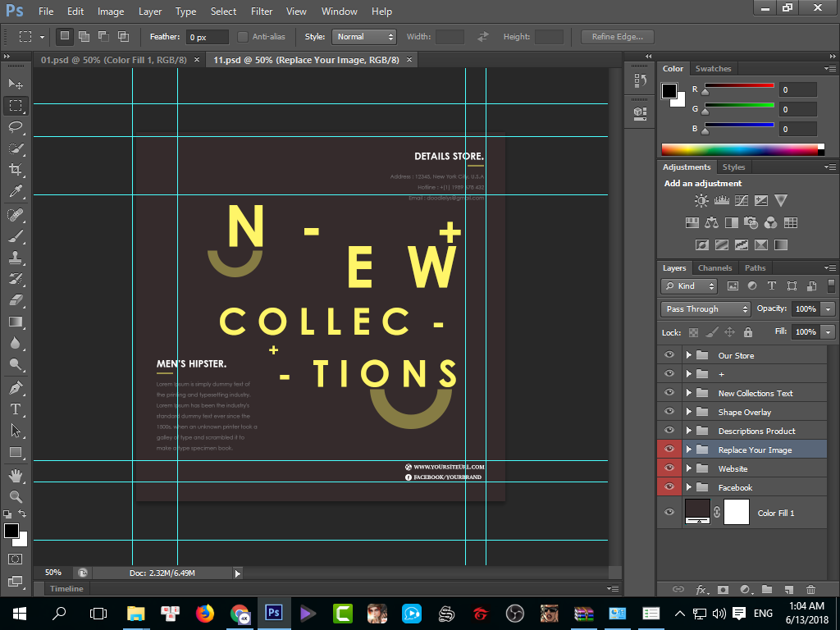The image size is (840, 630).
Task: Hide the Our Store layer group
Action: (x=669, y=355)
